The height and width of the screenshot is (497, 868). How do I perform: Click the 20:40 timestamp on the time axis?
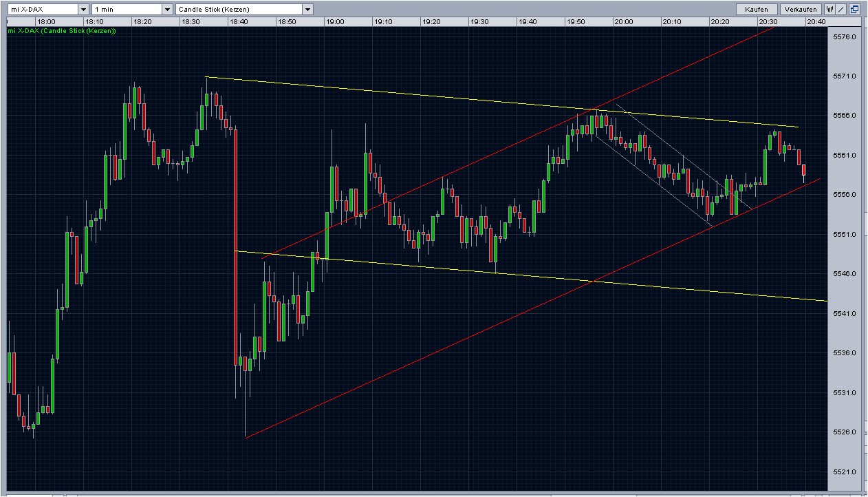pyautogui.click(x=816, y=21)
